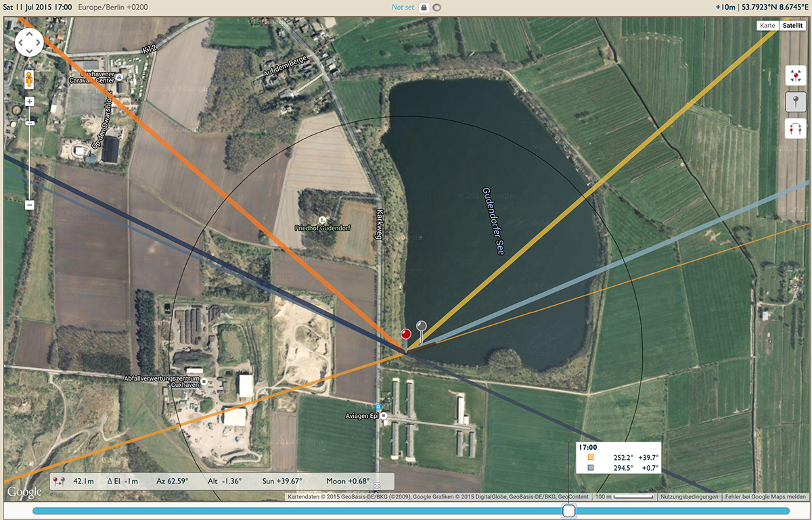Zoom in with the plus button

30,102
